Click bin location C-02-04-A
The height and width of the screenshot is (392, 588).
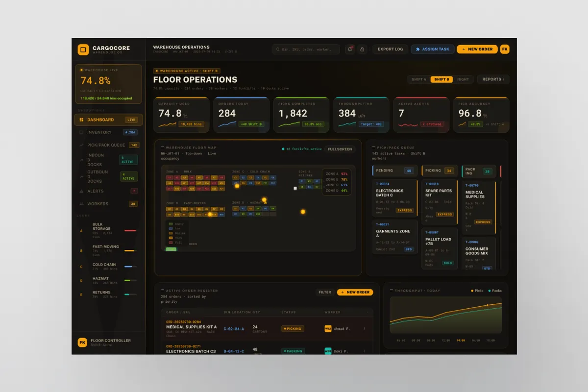pyautogui.click(x=234, y=329)
